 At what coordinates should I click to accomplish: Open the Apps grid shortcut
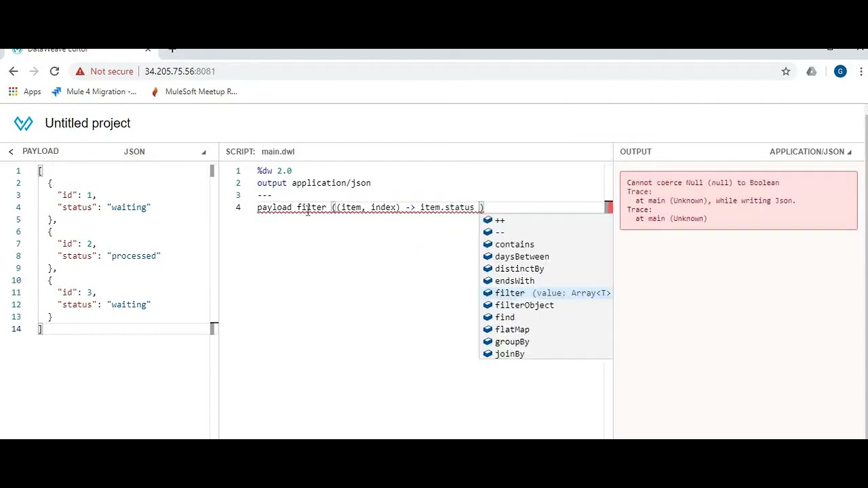[24, 91]
